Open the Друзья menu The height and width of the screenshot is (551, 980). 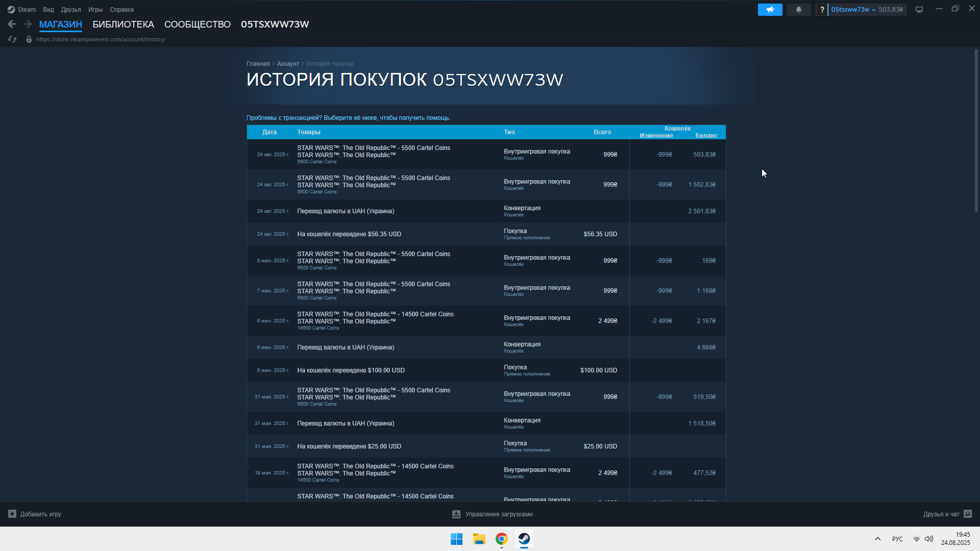71,10
